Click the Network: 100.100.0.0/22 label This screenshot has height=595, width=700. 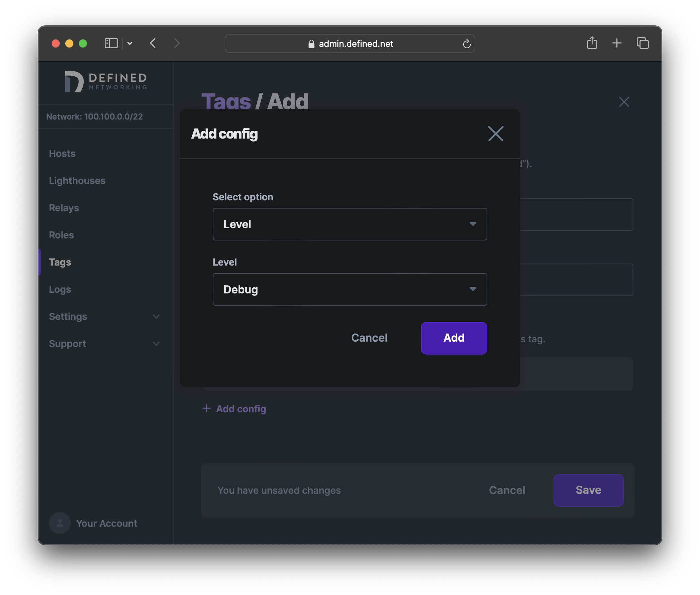pos(94,116)
